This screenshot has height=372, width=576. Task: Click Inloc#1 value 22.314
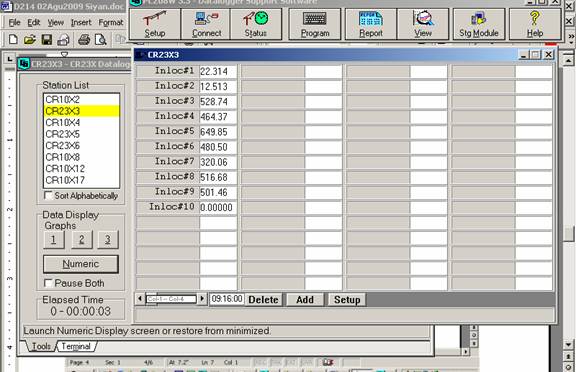point(218,72)
